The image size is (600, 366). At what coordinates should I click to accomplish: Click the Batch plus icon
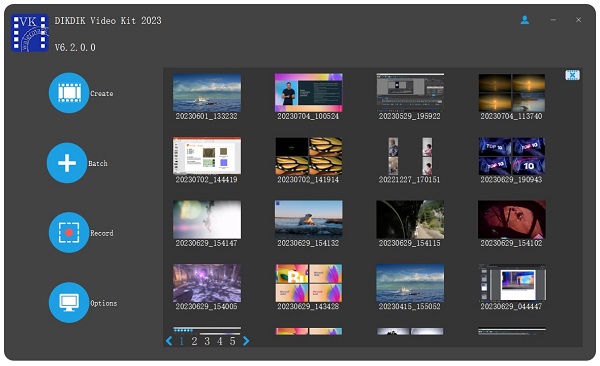67,163
